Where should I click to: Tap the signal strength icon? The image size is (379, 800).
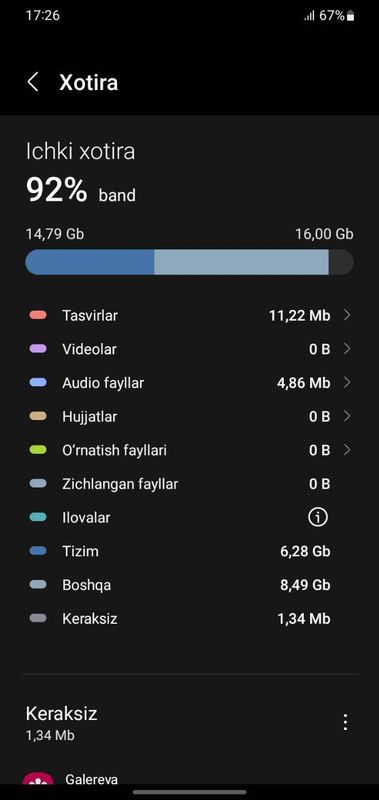click(309, 16)
